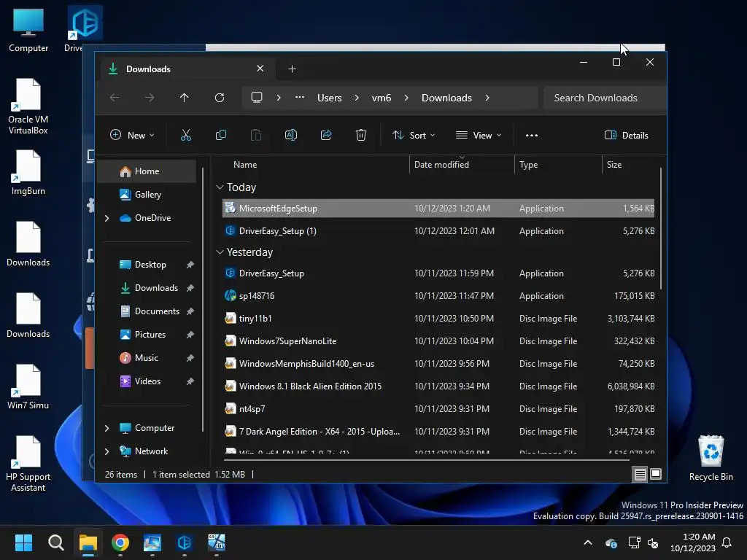Open the See more ellipsis menu in toolbar
This screenshot has height=560, width=747.
532,135
